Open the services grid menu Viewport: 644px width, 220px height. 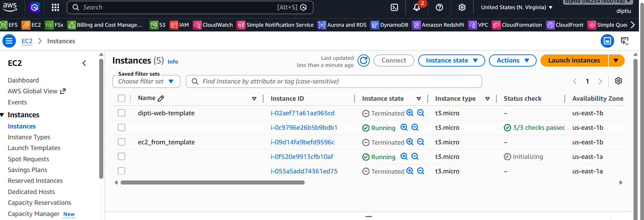[56, 7]
